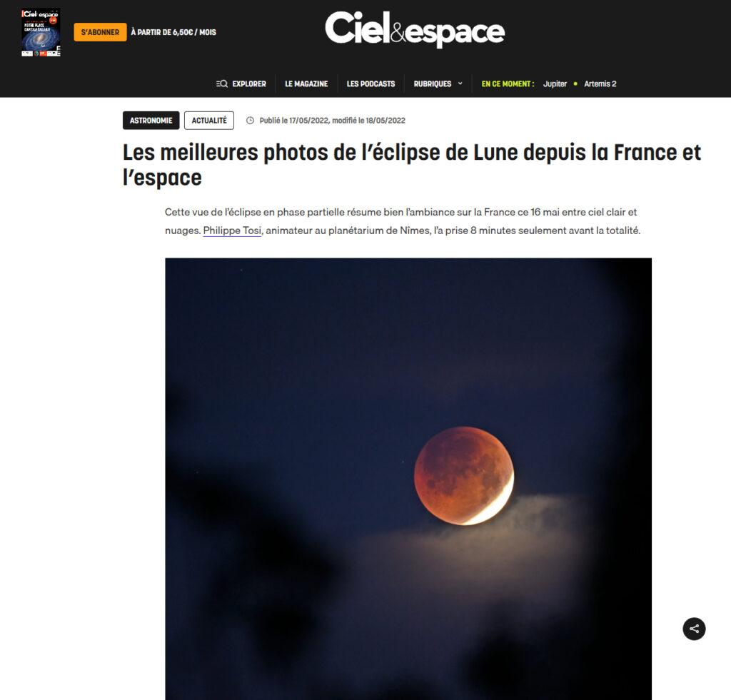Screen dimensions: 731x700
Task: Click the Ciel & espace logo
Action: click(415, 29)
